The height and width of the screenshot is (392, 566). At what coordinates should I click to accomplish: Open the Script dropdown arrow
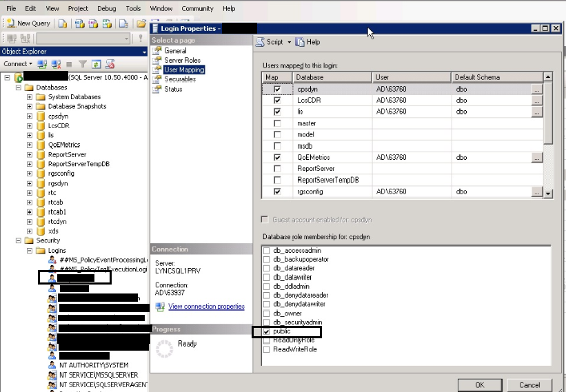coord(289,42)
